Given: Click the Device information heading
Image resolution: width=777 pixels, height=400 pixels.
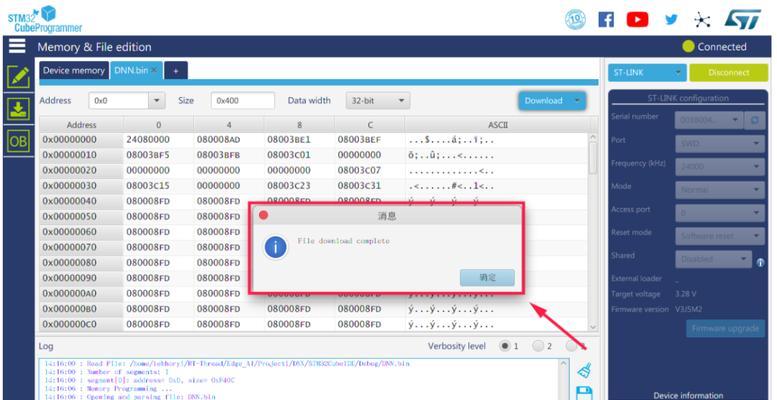Looking at the screenshot, I should (688, 395).
